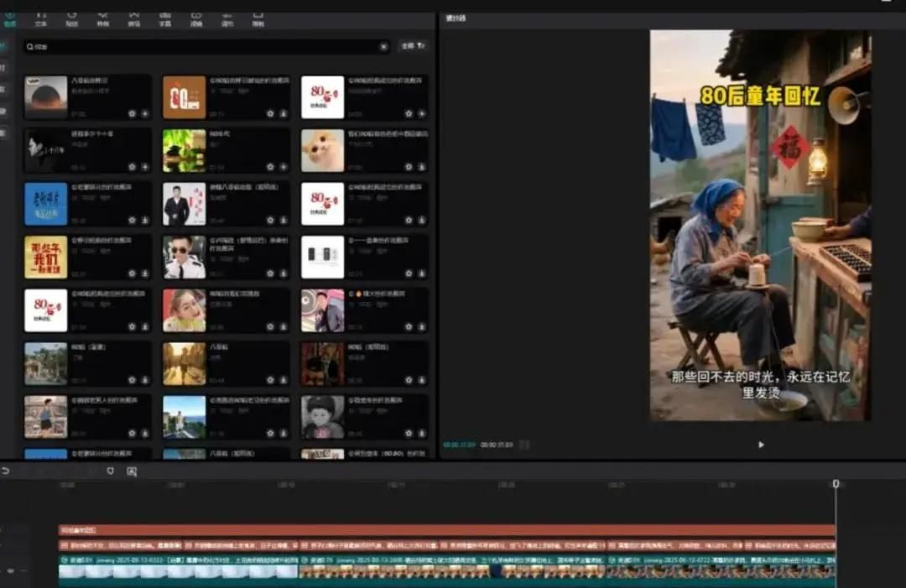
Task: Add the sunset-thumbnail track using plus icon
Action: tap(144, 113)
